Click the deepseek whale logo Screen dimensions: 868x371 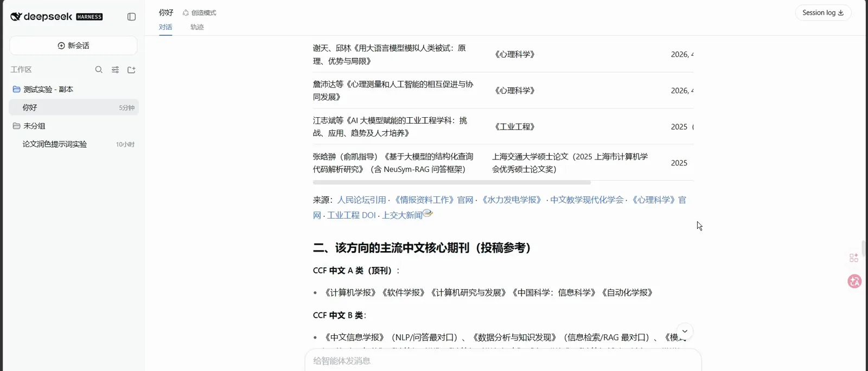click(16, 17)
